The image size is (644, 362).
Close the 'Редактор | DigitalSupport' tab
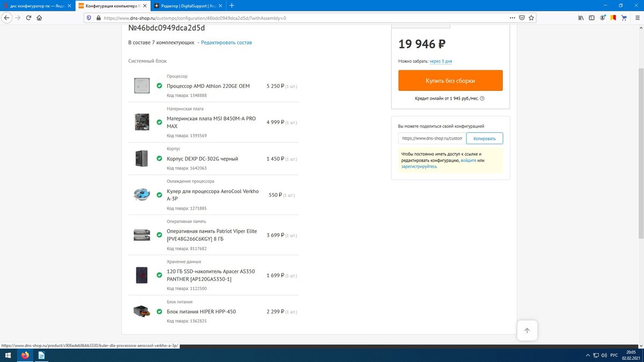coord(220,5)
